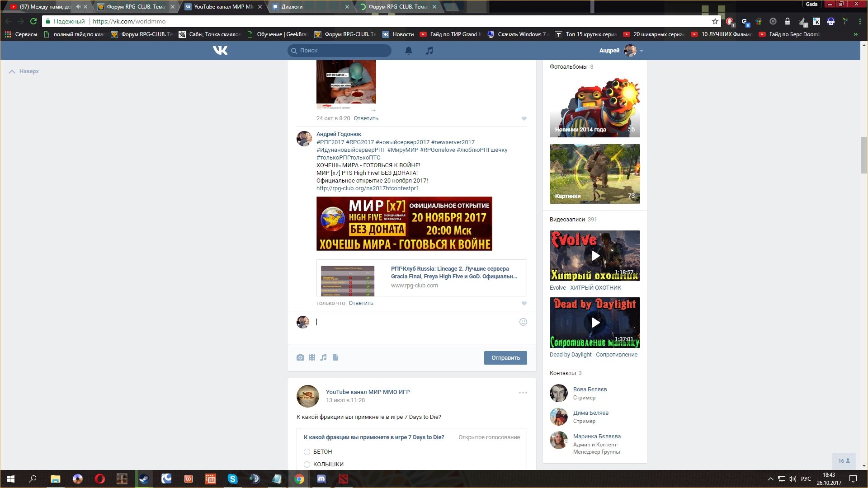Open the red stop-hand adblock extension
The height and width of the screenshot is (488, 868).
pos(730,21)
